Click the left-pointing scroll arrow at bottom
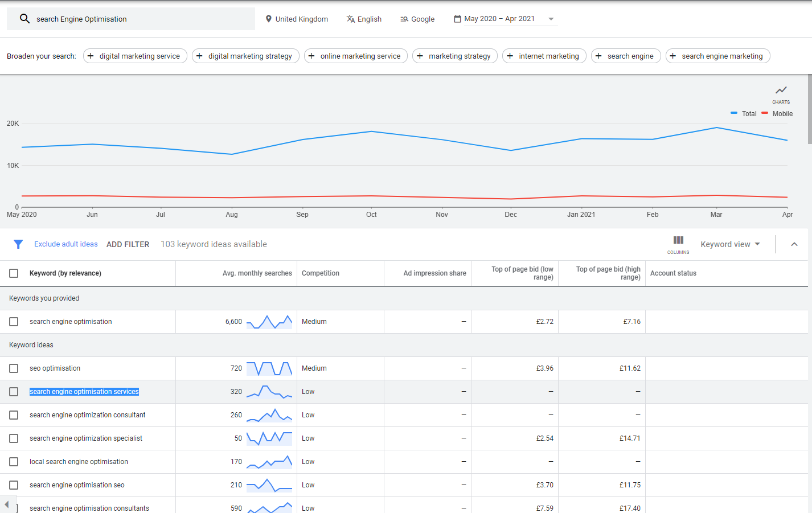Screen dimensions: 812x513 pyautogui.click(x=7, y=504)
